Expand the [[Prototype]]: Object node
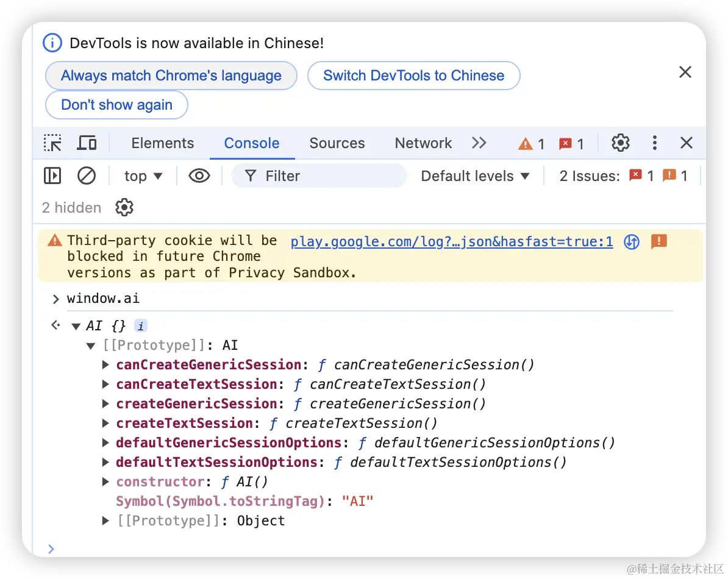The width and height of the screenshot is (728, 579). point(106,520)
